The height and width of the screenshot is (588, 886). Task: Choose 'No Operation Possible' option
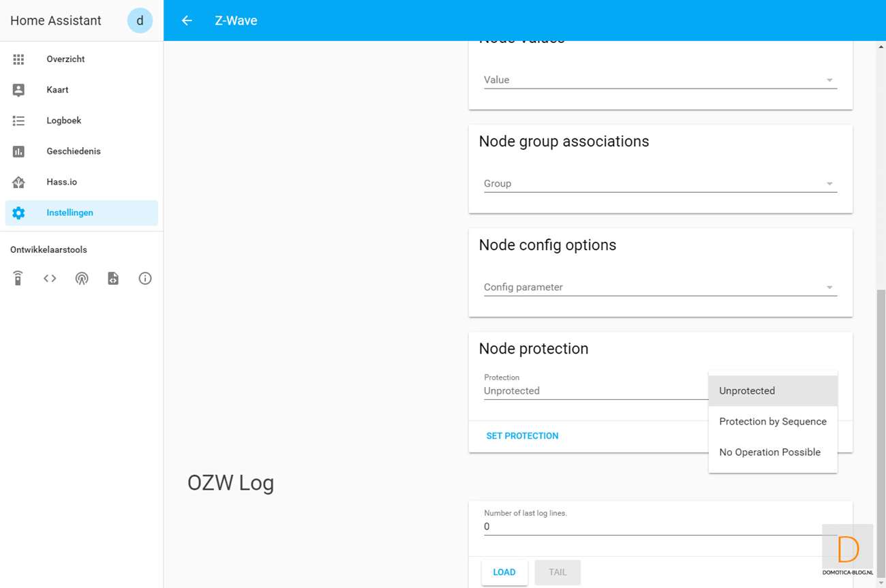point(769,452)
